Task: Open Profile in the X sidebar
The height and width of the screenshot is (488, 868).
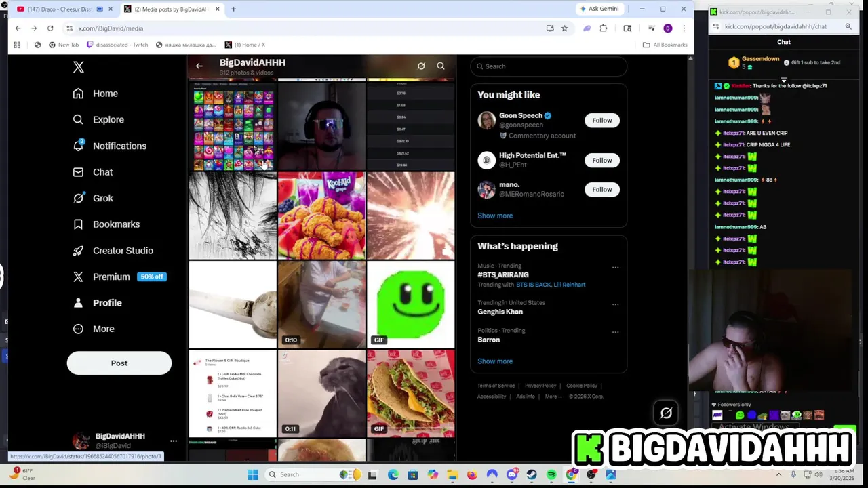Action: click(x=98, y=303)
